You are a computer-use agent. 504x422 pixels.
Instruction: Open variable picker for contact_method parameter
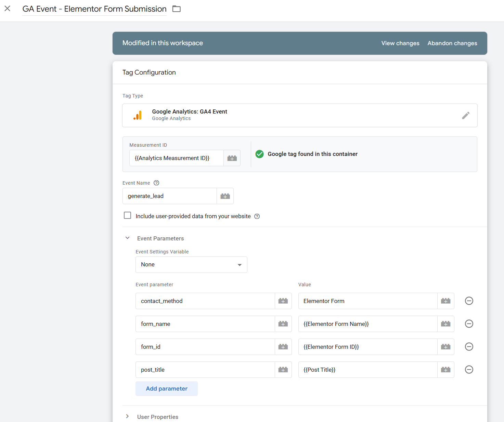[x=283, y=301]
